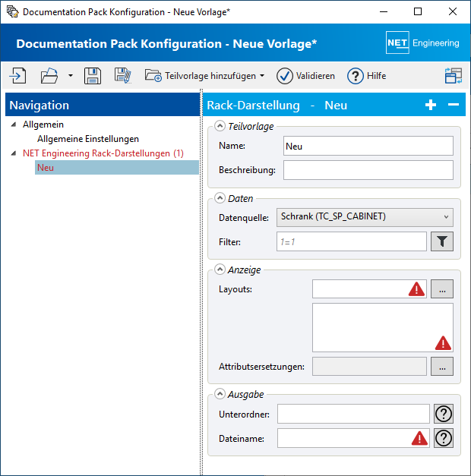Open Attributsersetzungen with its ellipsis button

(x=442, y=367)
